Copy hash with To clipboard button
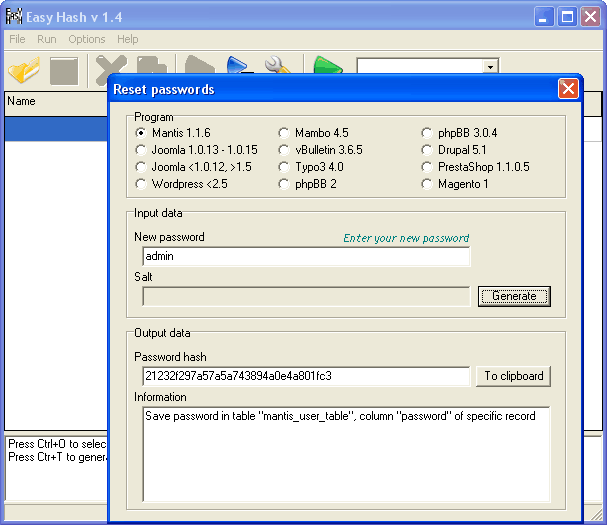 pos(513,376)
